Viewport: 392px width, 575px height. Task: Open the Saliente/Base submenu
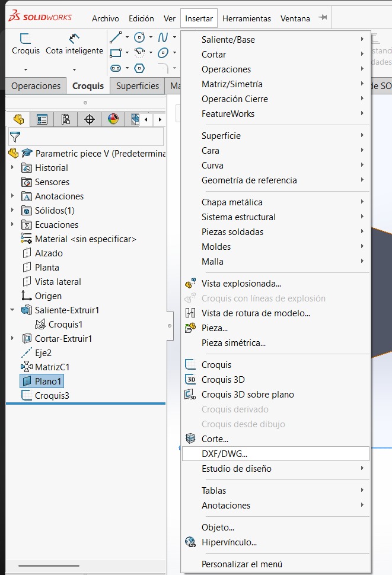coord(276,40)
